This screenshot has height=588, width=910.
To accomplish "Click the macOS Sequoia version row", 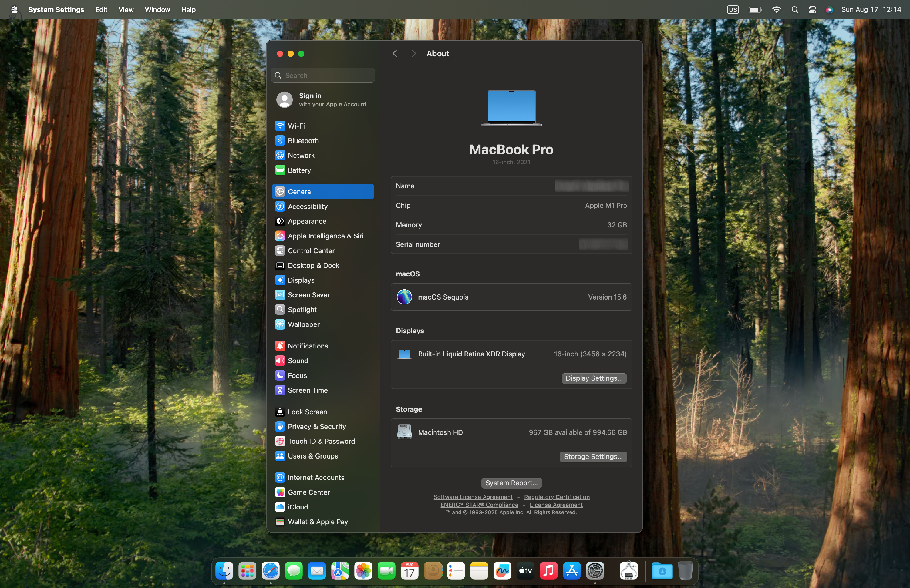I will click(511, 297).
